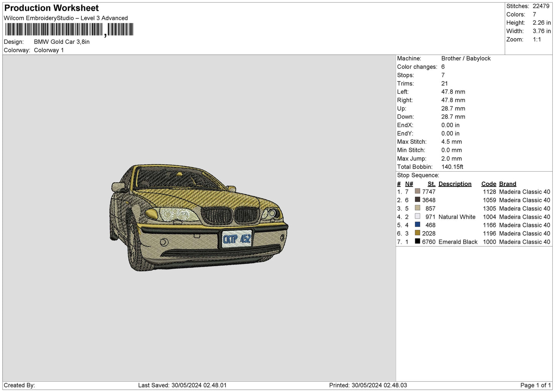Click the 'Page 1 of 1' indicator
The image size is (555, 392).
pos(535,385)
